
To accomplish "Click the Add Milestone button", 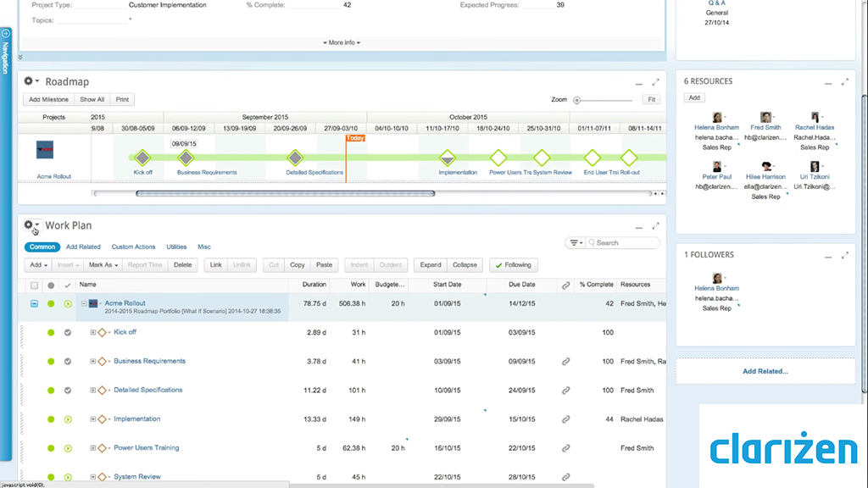I will click(48, 99).
